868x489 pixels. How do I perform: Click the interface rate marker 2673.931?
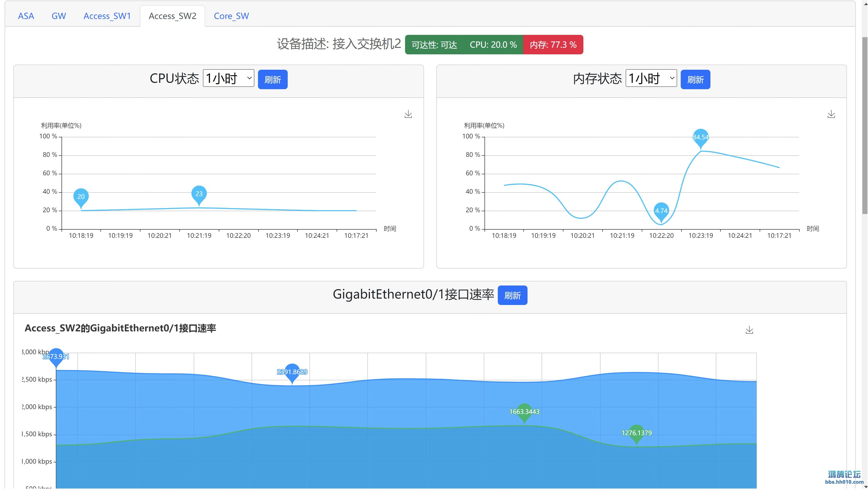point(56,358)
